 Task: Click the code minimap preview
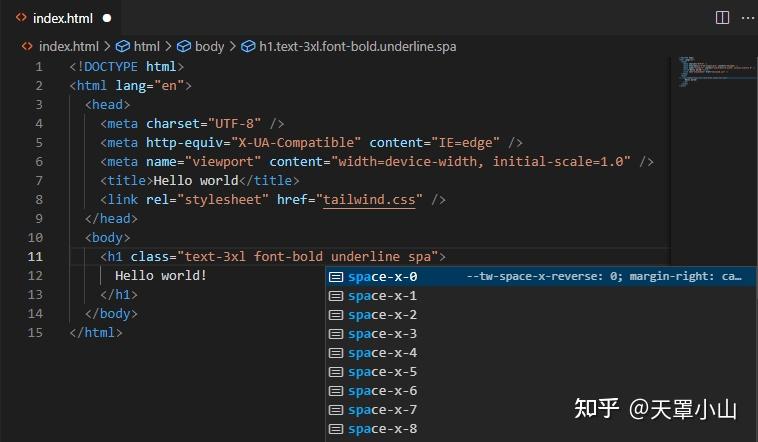pyautogui.click(x=715, y=71)
